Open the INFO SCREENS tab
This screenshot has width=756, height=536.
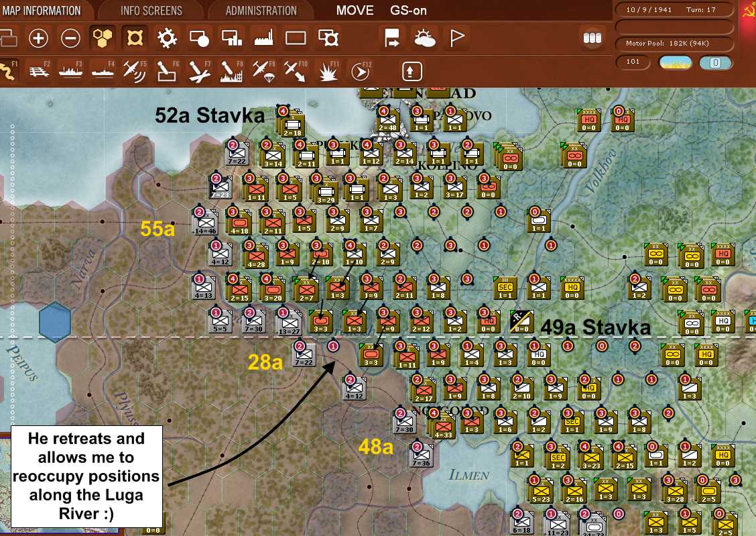151,10
